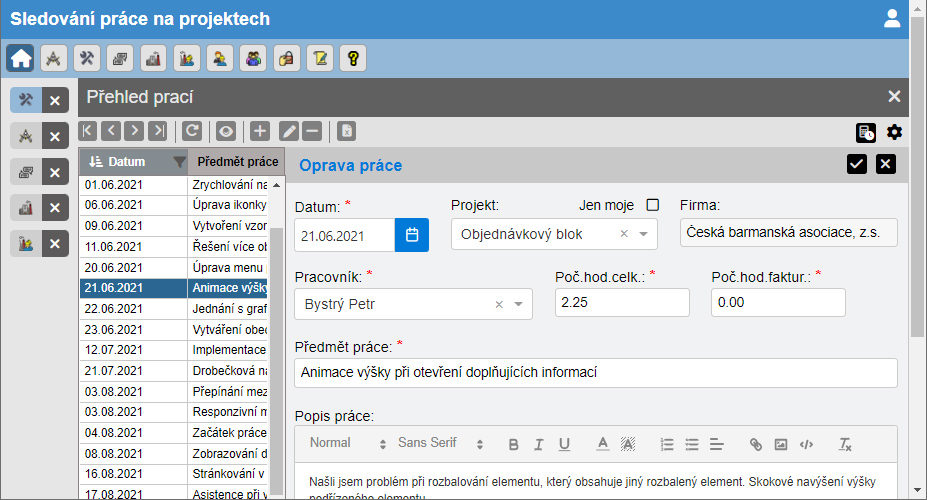Go to the previous record
Viewport: 927px width, 500px height.
(111, 131)
